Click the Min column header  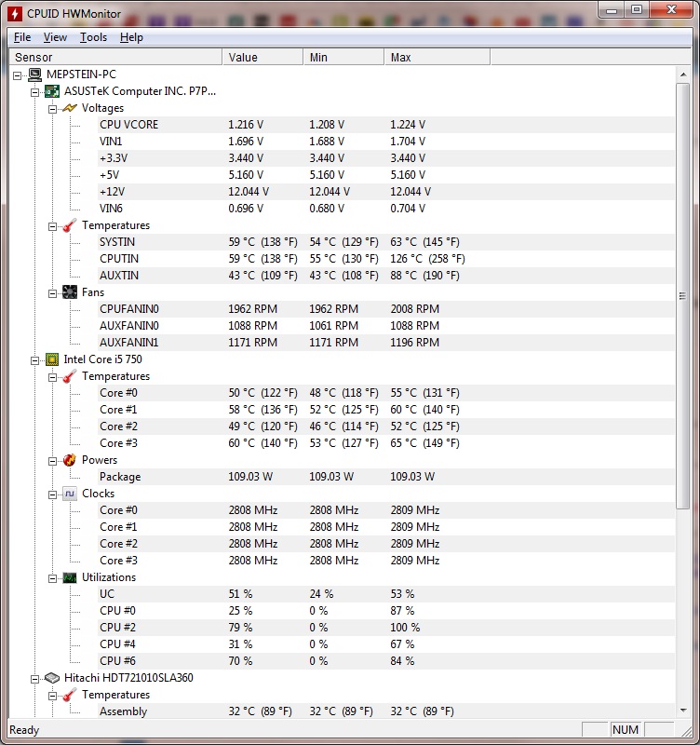point(343,57)
